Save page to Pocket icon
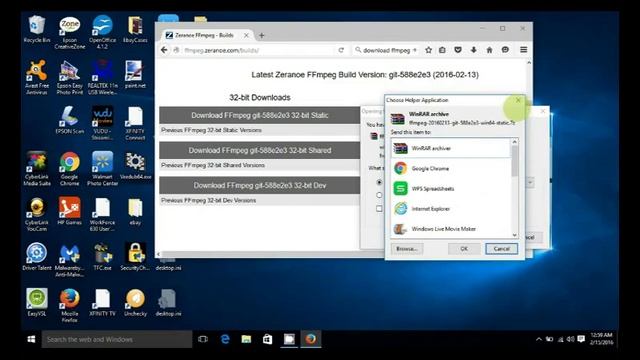The image size is (640, 360). tap(458, 50)
